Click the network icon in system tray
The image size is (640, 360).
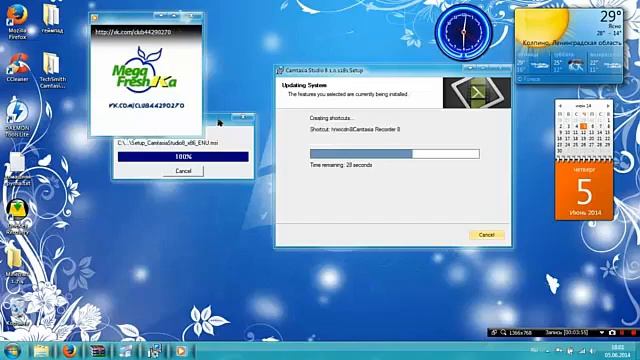coord(582,351)
